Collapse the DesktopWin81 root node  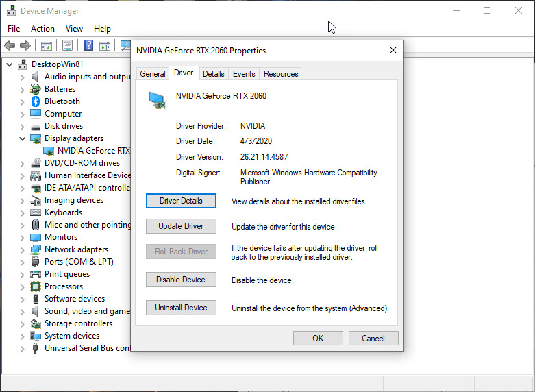tap(10, 64)
